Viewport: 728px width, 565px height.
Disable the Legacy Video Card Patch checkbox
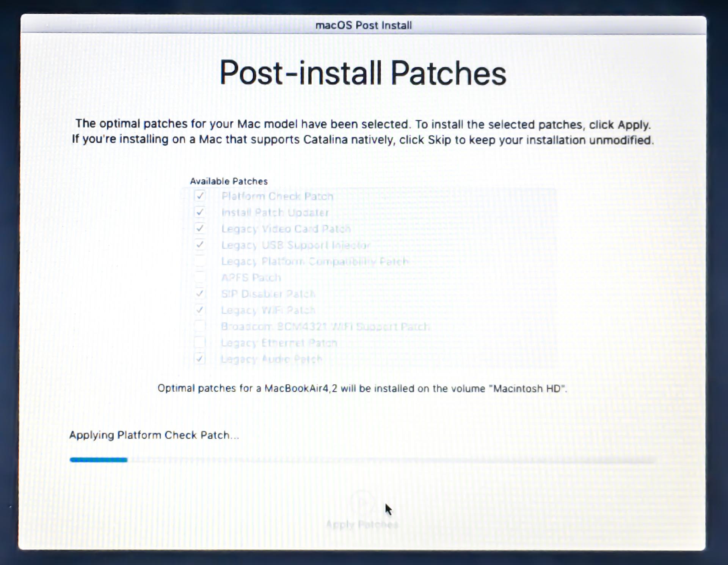[x=200, y=228]
